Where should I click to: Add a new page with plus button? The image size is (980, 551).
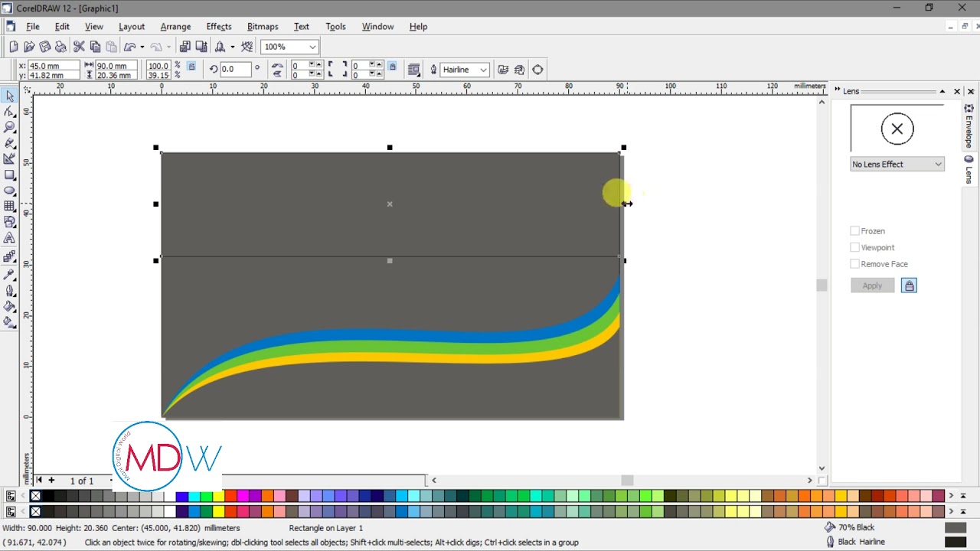[51, 481]
